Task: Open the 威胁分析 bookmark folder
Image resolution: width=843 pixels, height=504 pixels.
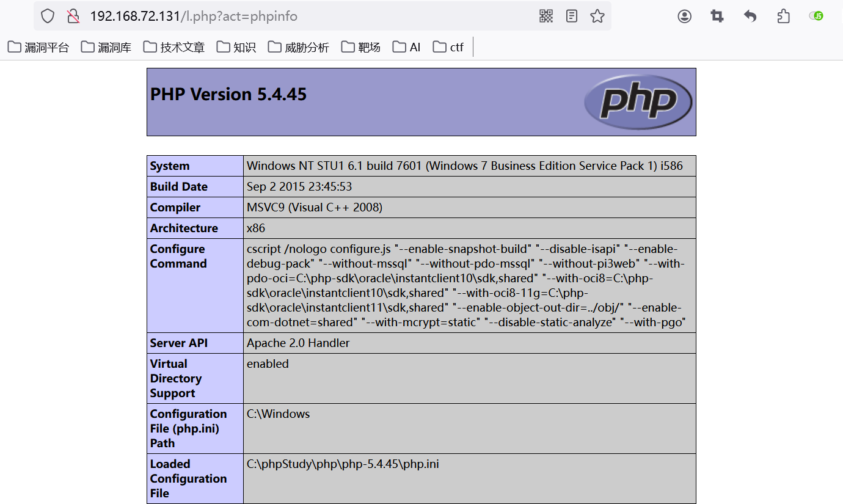Action: click(x=299, y=47)
